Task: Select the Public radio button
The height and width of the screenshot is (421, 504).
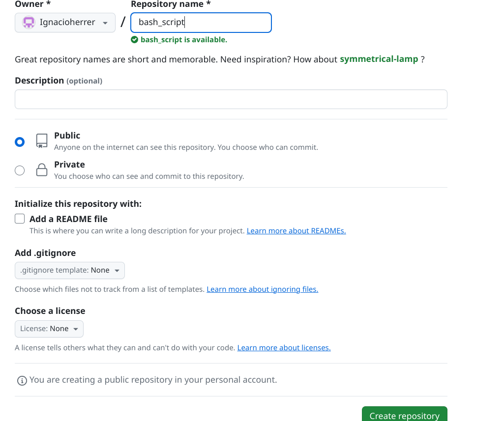Action: [20, 141]
